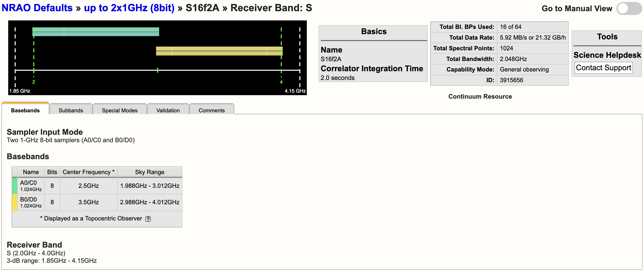Click the Topocentric Observer help icon

click(x=148, y=219)
